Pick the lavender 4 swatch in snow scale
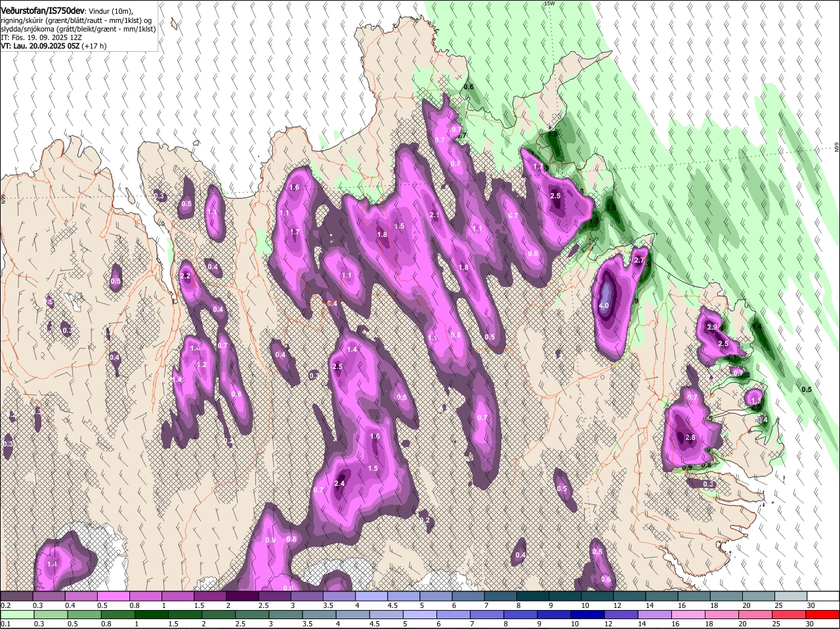The height and width of the screenshot is (629, 840). click(371, 596)
